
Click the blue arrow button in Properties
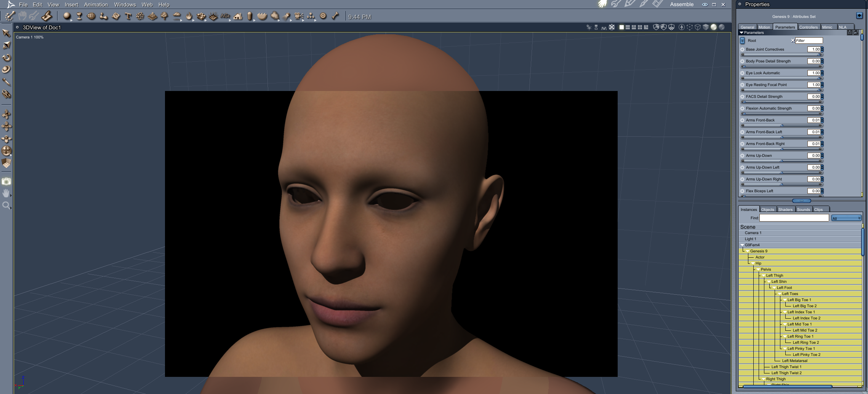pos(859,16)
